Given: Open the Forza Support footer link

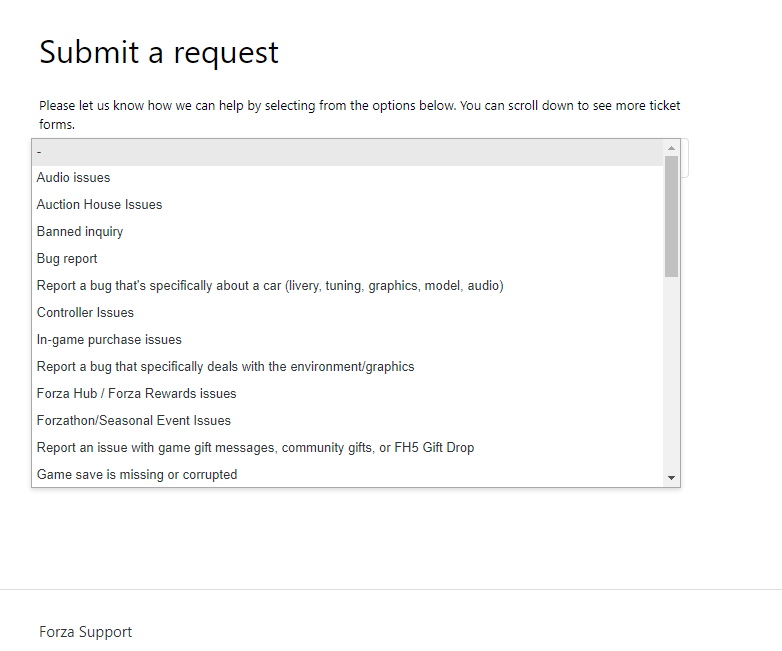Looking at the screenshot, I should (x=85, y=632).
